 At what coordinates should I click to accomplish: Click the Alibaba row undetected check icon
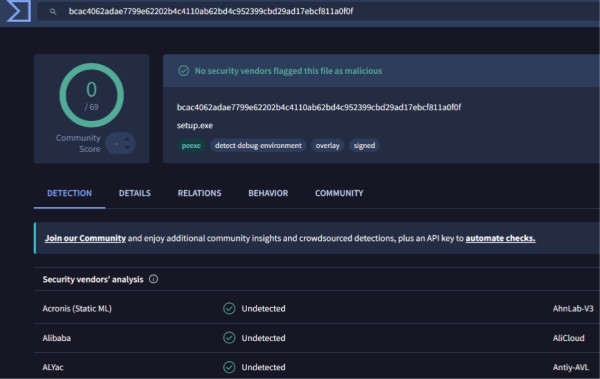tap(229, 338)
